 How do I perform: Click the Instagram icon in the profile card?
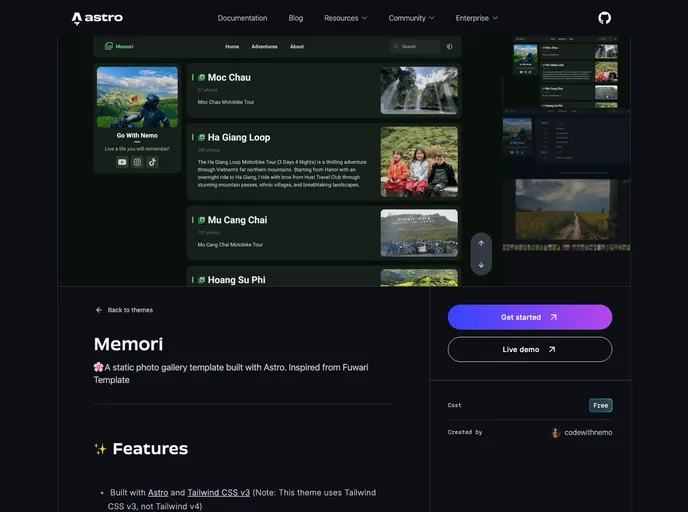coord(137,162)
